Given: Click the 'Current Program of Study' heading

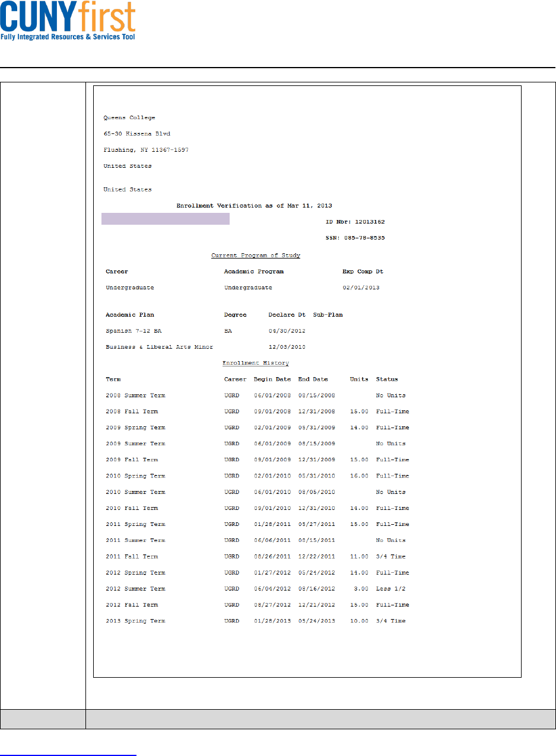Looking at the screenshot, I should tap(256, 256).
